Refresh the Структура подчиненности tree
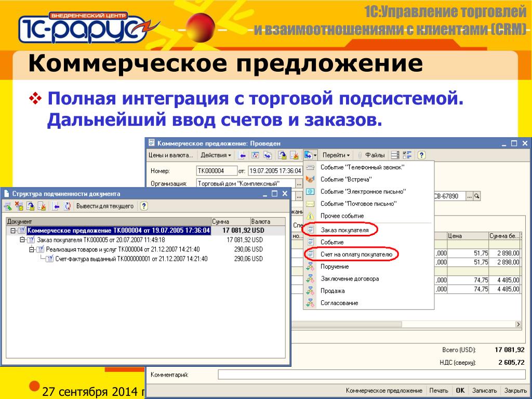 (x=67, y=206)
